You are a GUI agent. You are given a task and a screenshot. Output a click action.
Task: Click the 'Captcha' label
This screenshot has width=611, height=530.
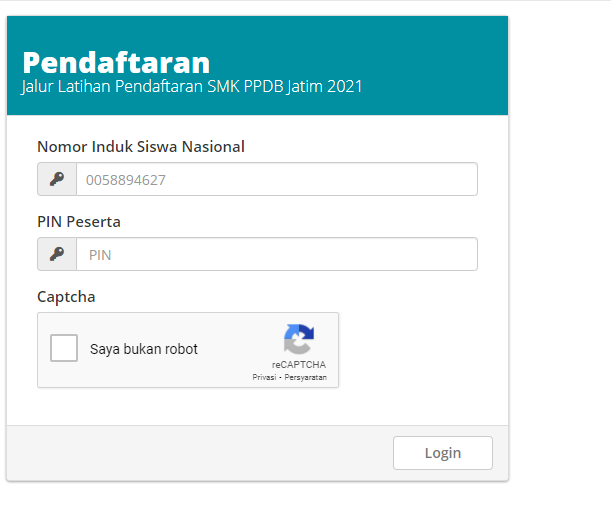coord(66,297)
